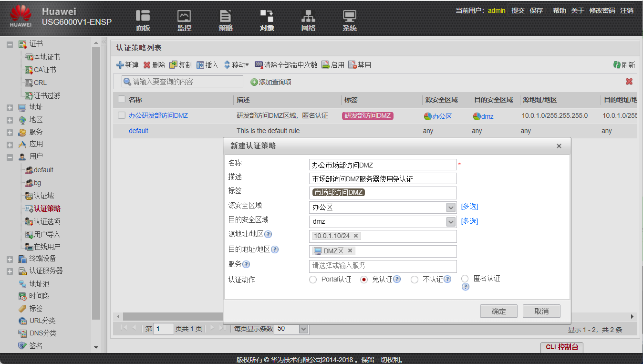The image size is (643, 364).
Task: Click the search query input box
Action: (182, 82)
